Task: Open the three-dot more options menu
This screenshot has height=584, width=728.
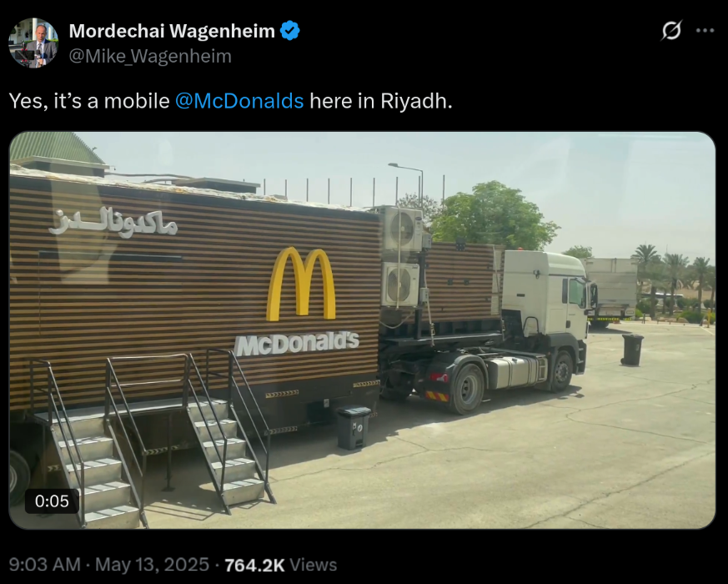Action: point(705,31)
